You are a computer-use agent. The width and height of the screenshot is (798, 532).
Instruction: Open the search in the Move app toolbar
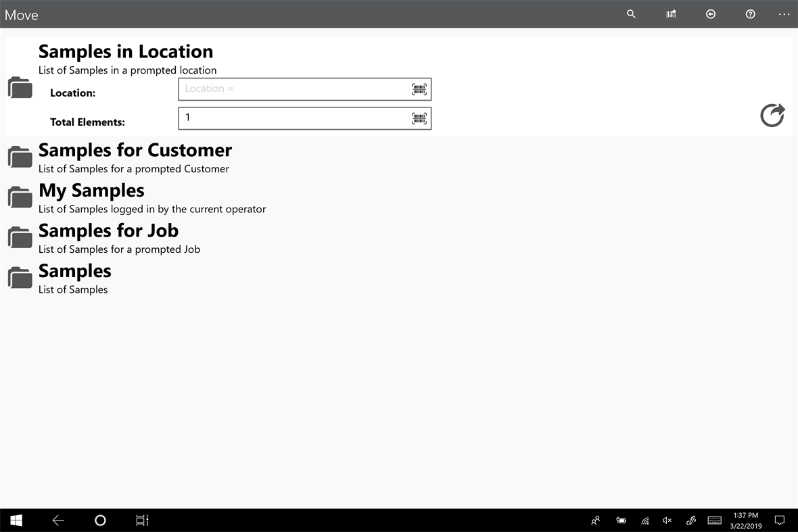[630, 14]
